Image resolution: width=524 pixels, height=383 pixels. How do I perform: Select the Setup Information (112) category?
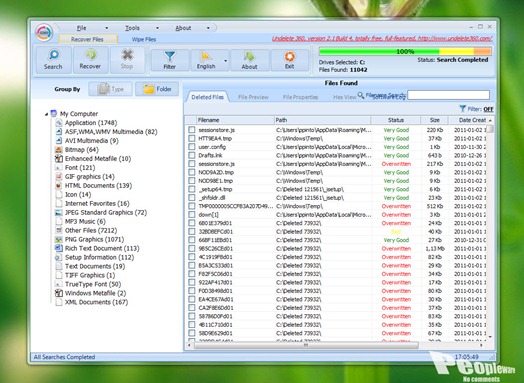tap(99, 257)
